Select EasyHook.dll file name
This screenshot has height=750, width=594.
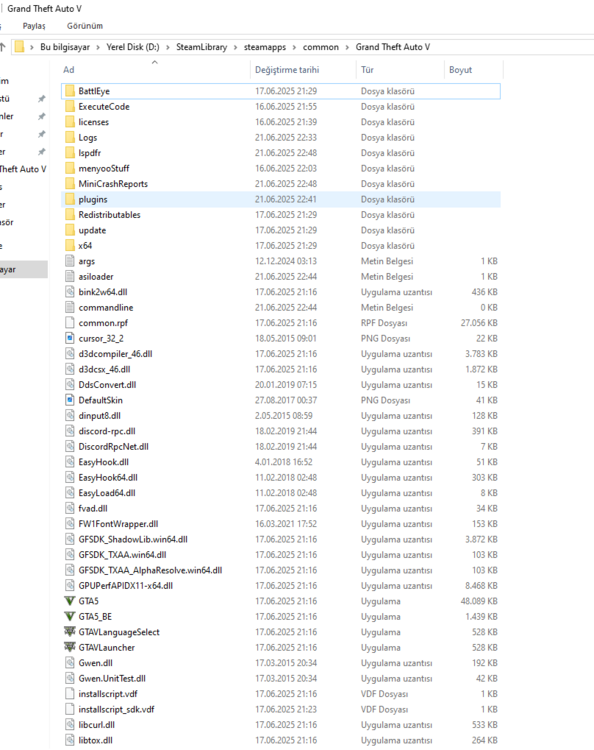point(103,462)
